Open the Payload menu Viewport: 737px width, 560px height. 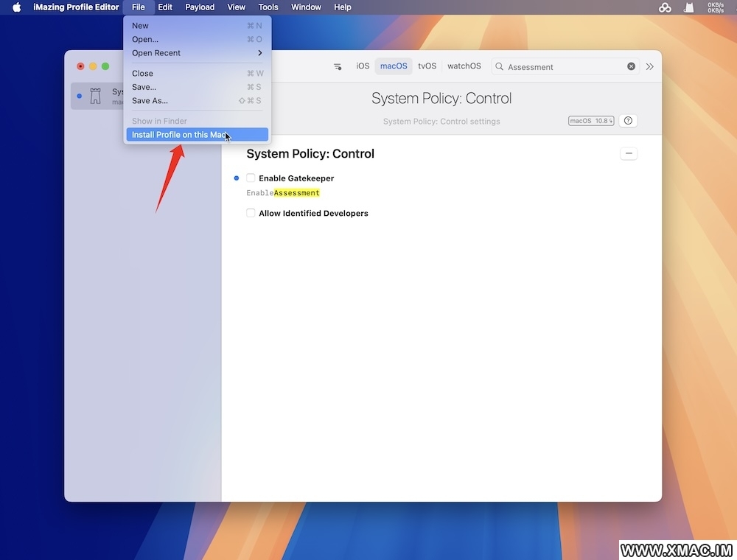click(x=200, y=7)
